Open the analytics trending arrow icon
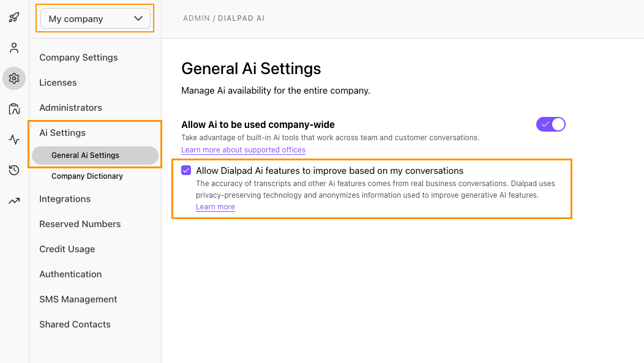 [14, 201]
